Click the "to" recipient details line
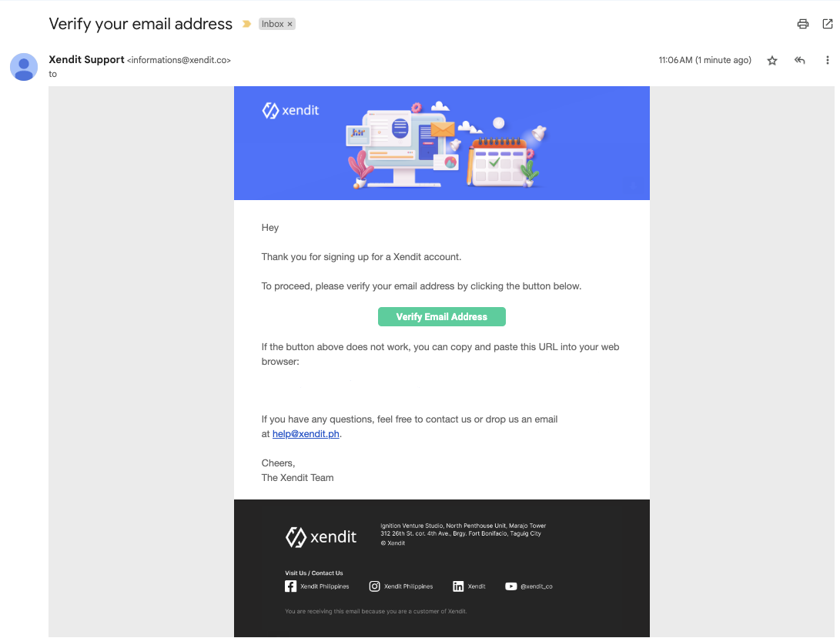The image size is (840, 638). click(x=53, y=74)
